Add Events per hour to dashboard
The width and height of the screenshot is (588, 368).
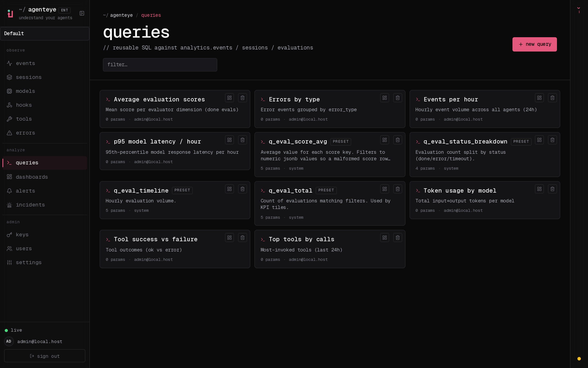(539, 98)
